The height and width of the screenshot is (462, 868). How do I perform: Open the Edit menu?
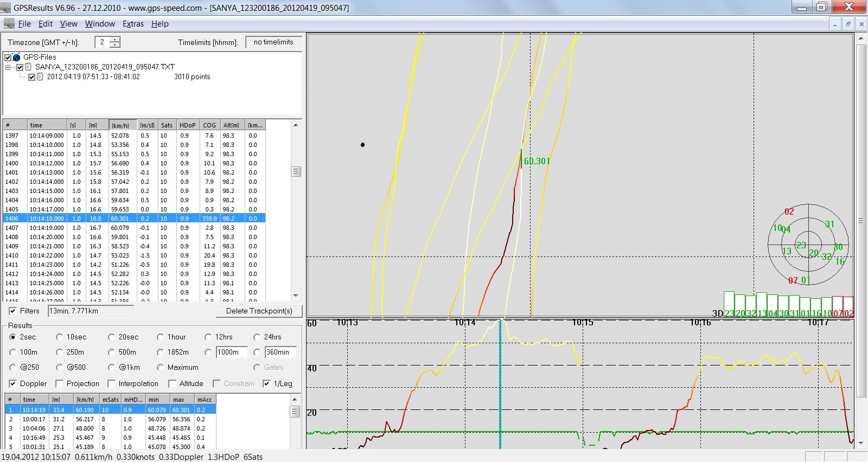46,24
